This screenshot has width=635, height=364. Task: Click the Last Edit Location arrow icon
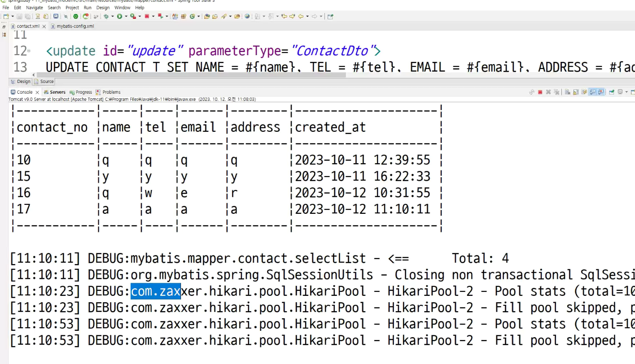pos(285,16)
